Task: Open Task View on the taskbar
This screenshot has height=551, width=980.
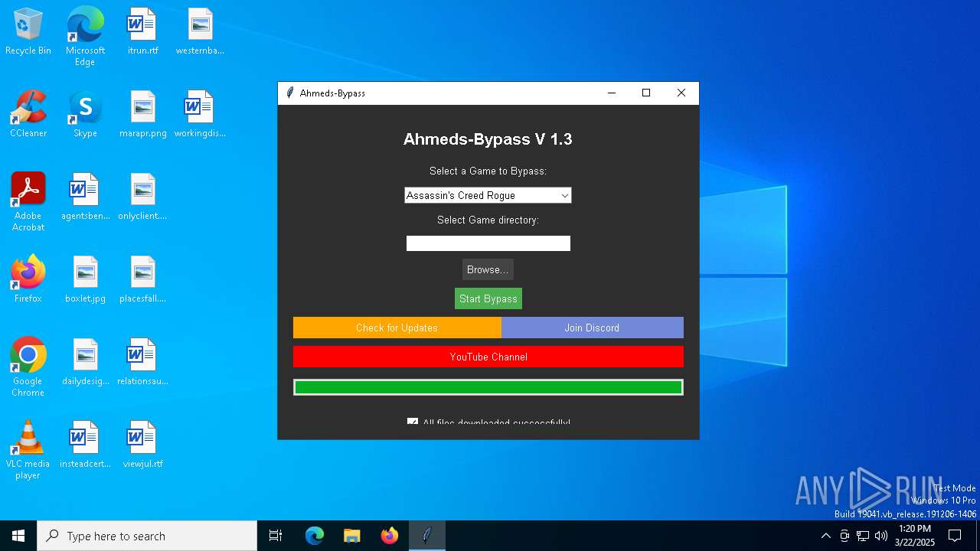Action: 276,536
